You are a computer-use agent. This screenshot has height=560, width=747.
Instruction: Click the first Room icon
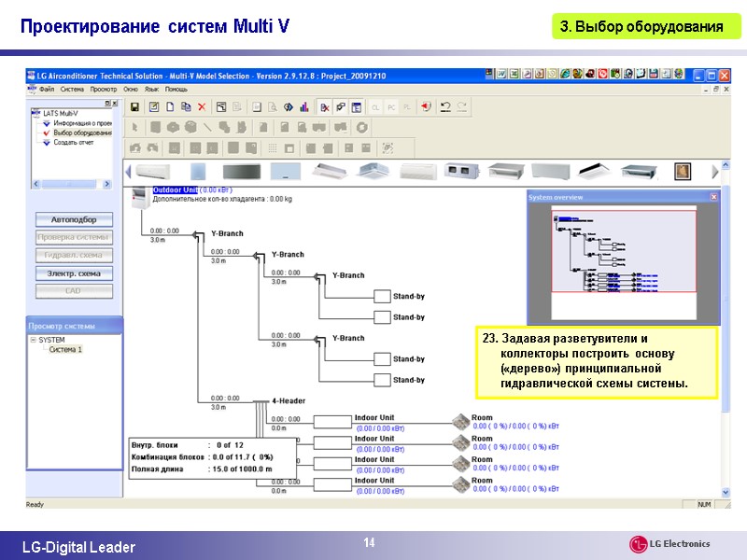tap(461, 422)
